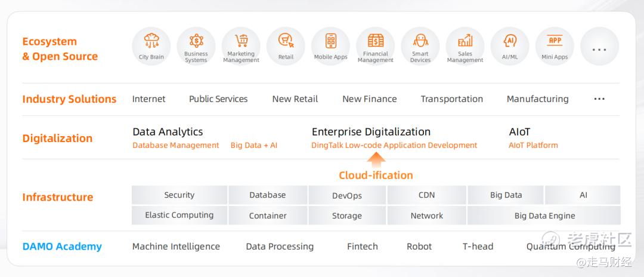This screenshot has width=644, height=277.
Task: Open DingTalk Low-code Application Development link
Action: tap(394, 145)
